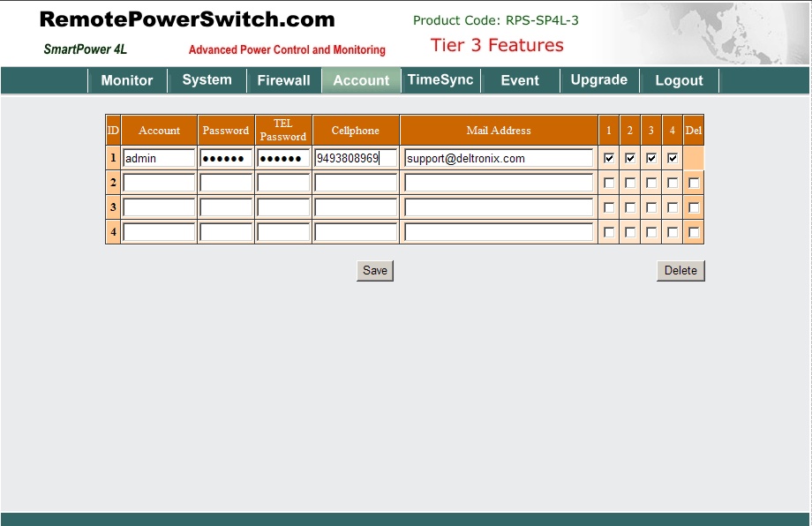Mark account row 2 for deletion

pyautogui.click(x=694, y=183)
